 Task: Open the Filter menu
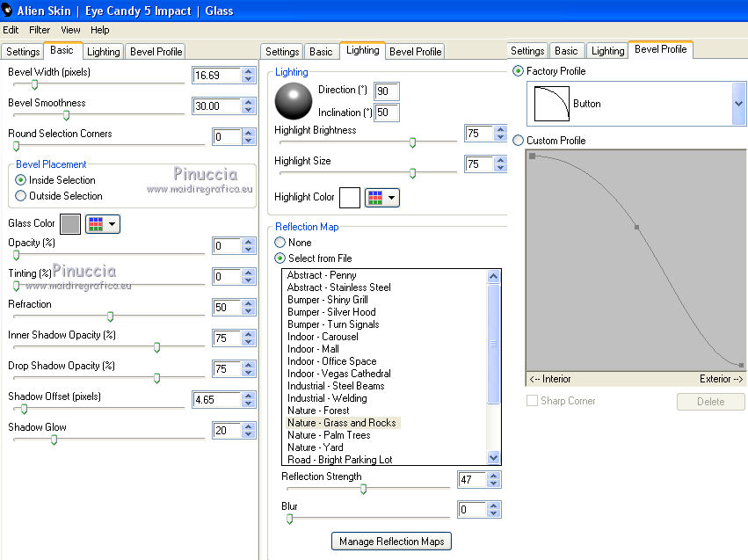tap(40, 30)
